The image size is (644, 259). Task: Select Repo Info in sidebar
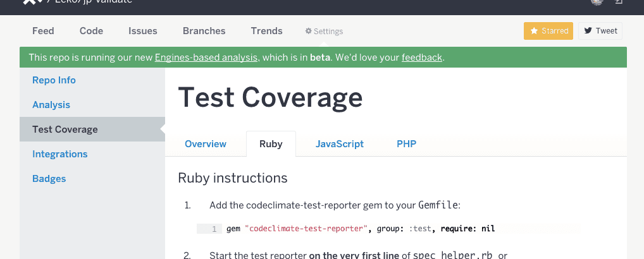pos(54,80)
